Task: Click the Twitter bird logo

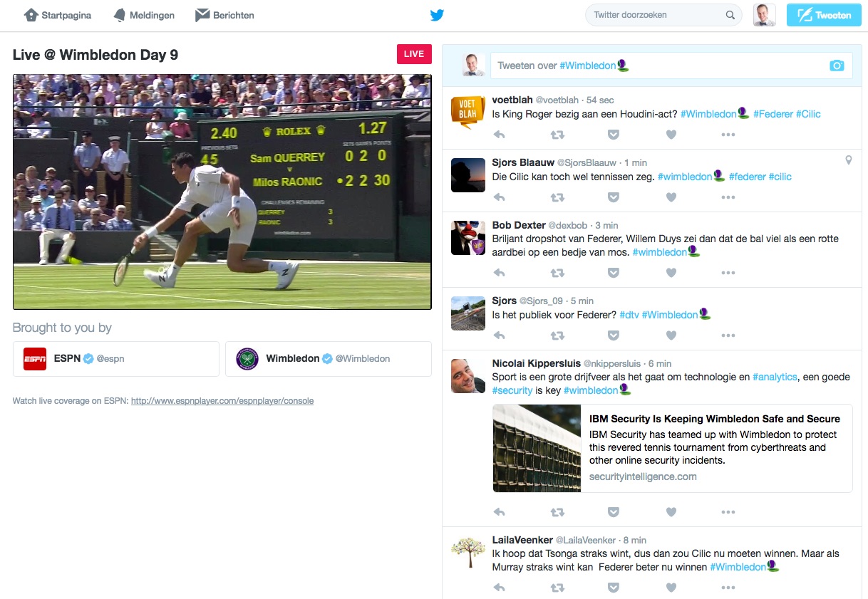Action: pos(437,14)
